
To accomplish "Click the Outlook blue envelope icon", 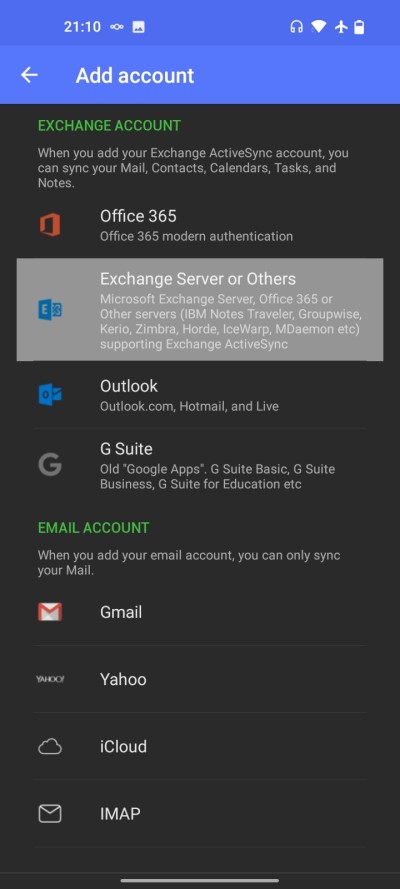I will pos(50,394).
